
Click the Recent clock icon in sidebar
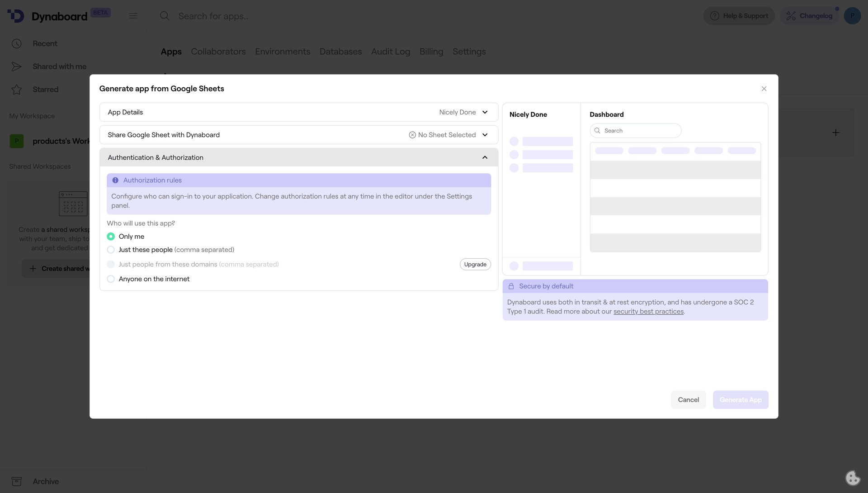point(17,43)
